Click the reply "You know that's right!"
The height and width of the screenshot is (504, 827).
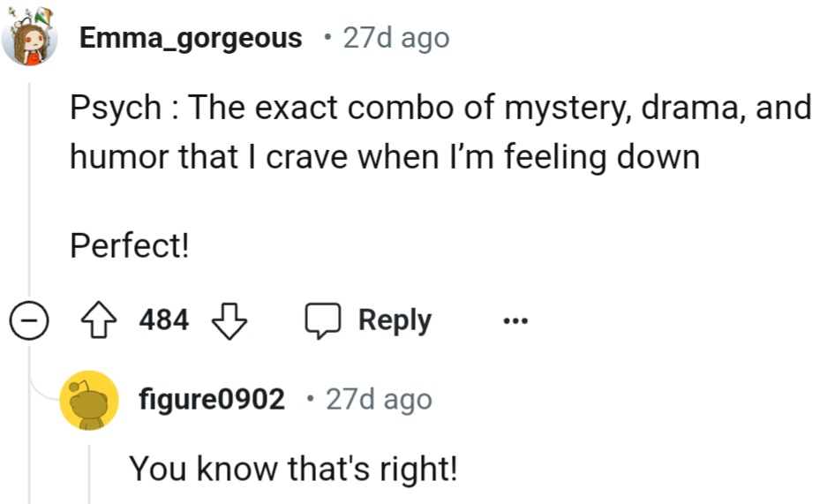click(293, 468)
